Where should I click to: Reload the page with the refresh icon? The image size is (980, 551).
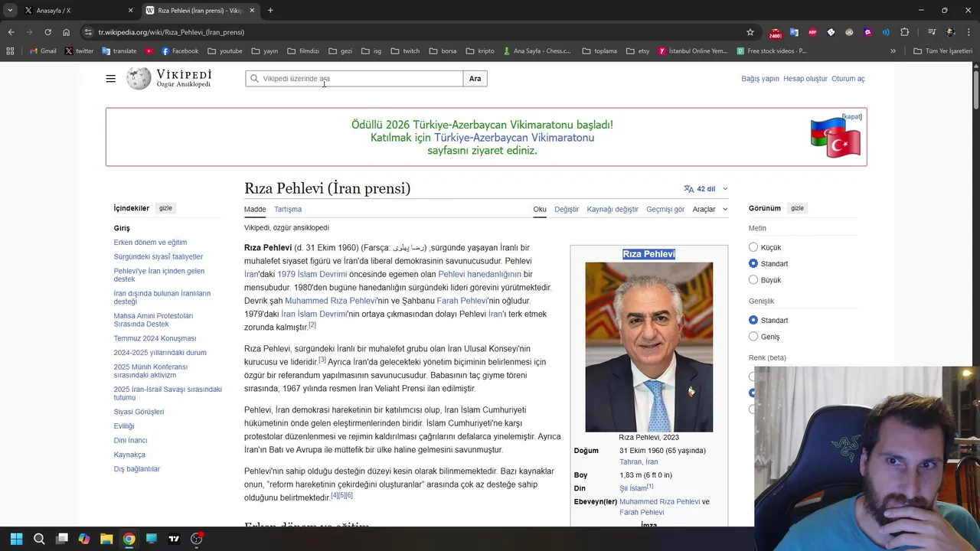tap(47, 32)
